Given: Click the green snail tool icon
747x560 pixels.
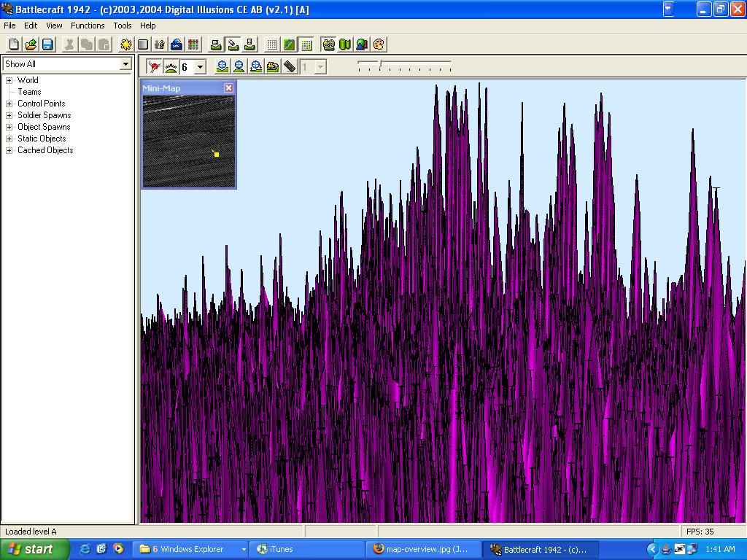Looking at the screenshot, I should pyautogui.click(x=329, y=44).
